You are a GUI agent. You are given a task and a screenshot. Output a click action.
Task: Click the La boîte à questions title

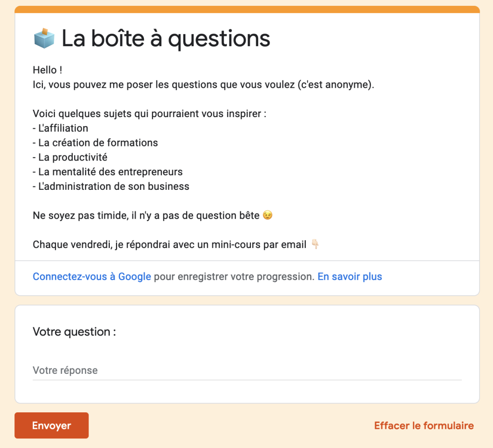(166, 39)
